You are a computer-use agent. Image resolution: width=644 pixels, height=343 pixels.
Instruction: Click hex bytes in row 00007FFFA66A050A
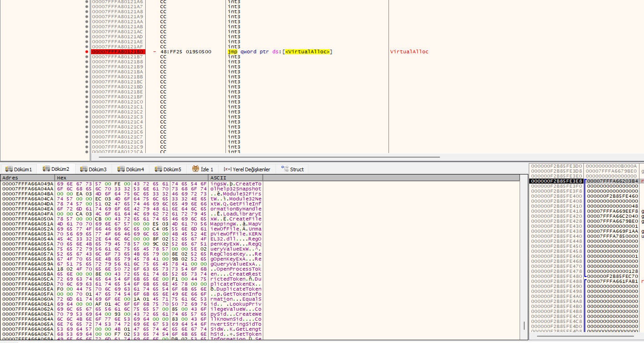[x=132, y=219]
